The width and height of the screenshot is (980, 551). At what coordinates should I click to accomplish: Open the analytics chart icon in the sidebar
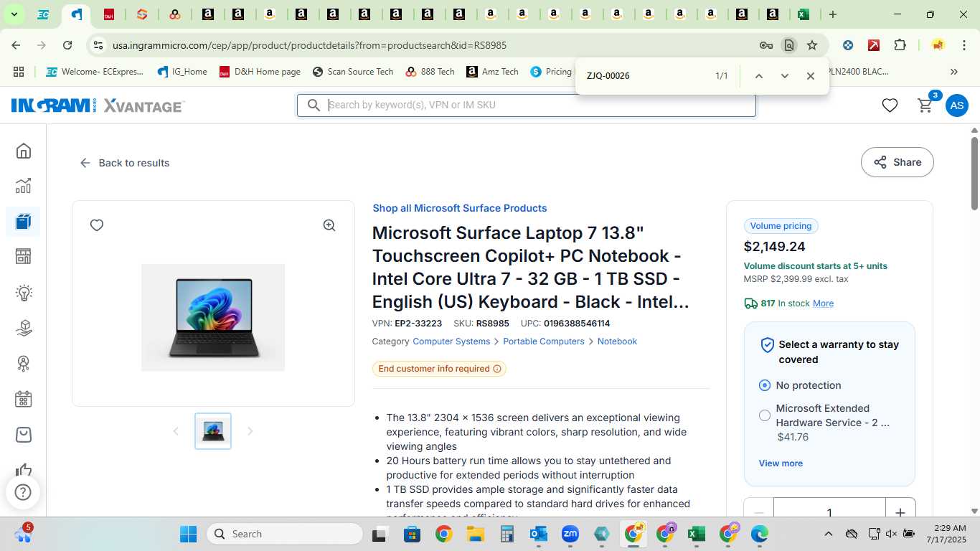[x=24, y=186]
